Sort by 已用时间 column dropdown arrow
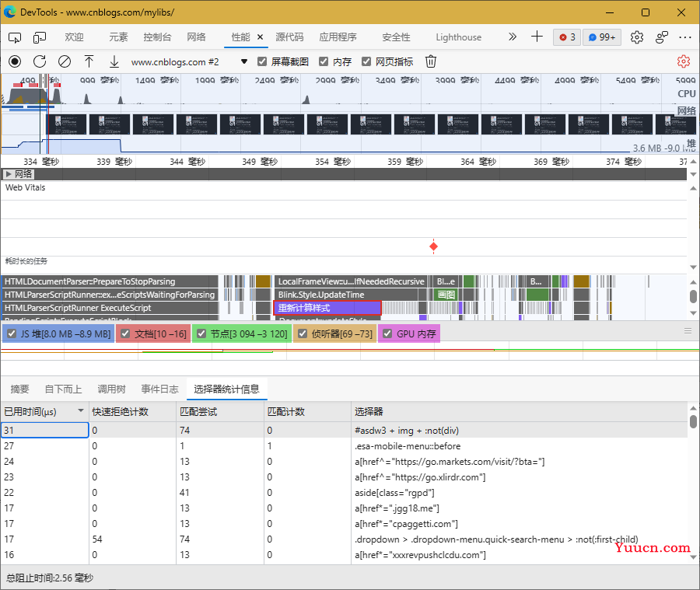 pos(81,410)
